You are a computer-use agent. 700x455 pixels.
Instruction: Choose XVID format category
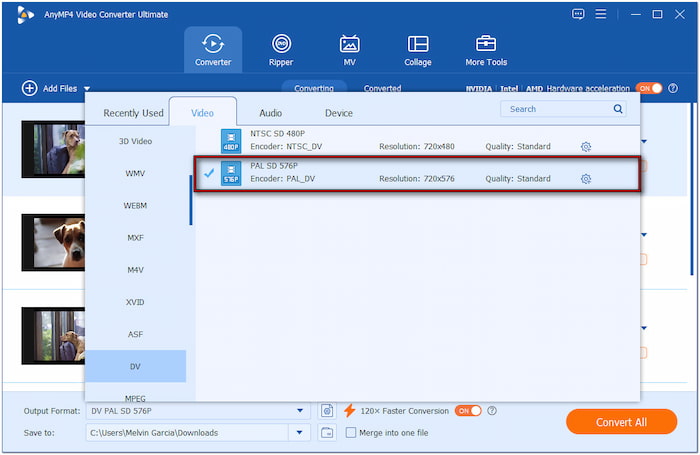click(135, 302)
